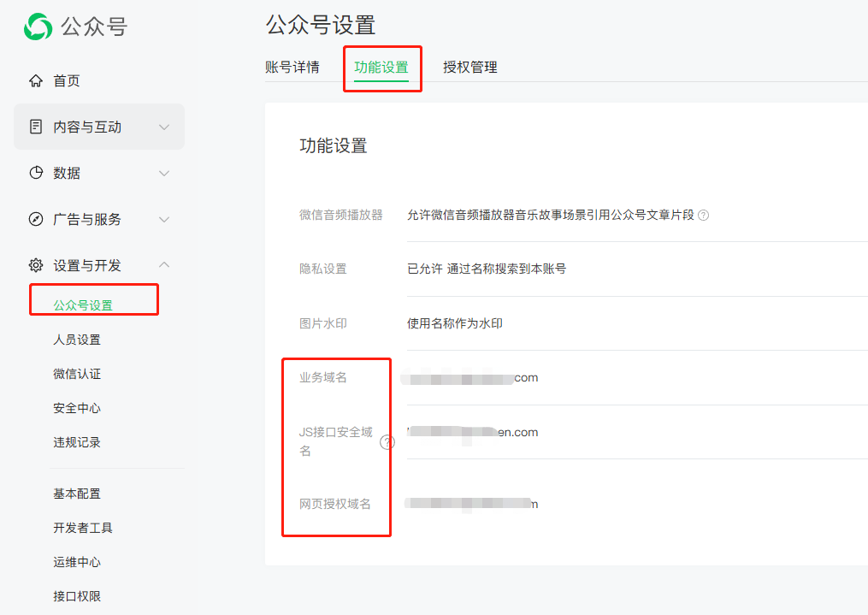Click the 网页授权域名 label
The image size is (868, 615).
pyautogui.click(x=335, y=504)
